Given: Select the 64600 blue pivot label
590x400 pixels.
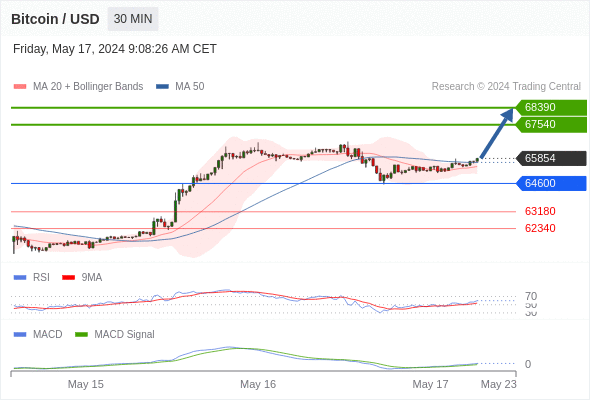Looking at the screenshot, I should click(551, 183).
